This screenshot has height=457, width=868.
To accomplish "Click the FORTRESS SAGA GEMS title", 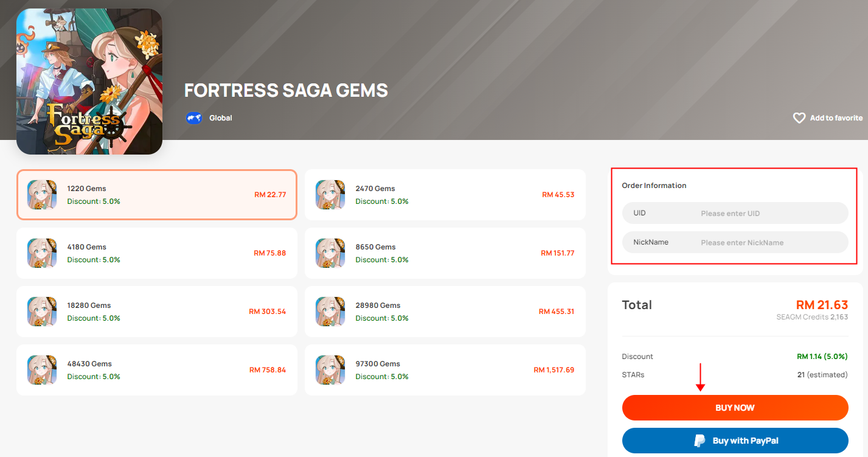I will pos(286,91).
